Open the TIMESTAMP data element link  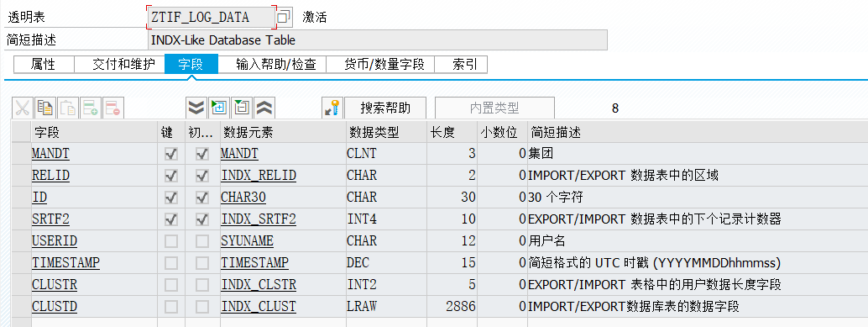pyautogui.click(x=254, y=263)
